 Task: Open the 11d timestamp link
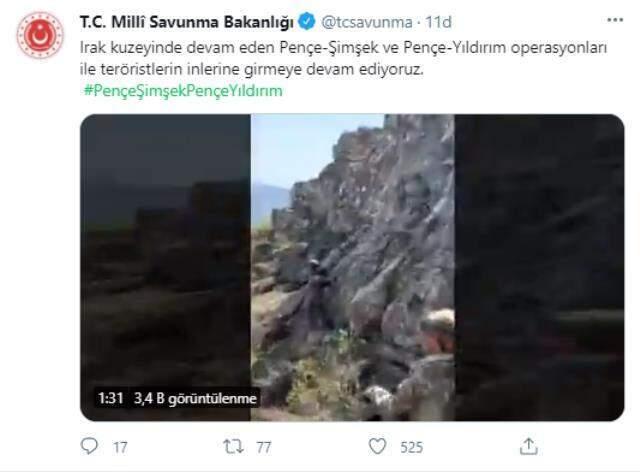pos(438,22)
